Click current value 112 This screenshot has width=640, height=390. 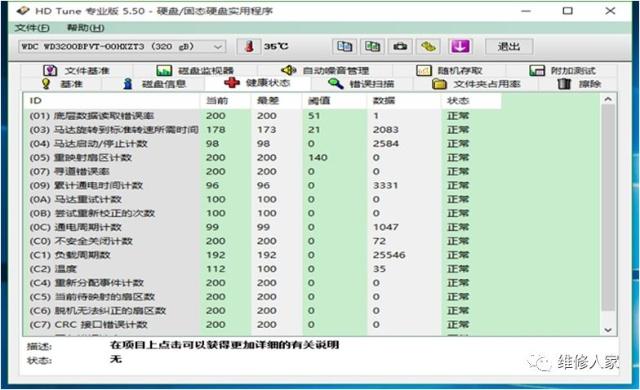(x=216, y=269)
